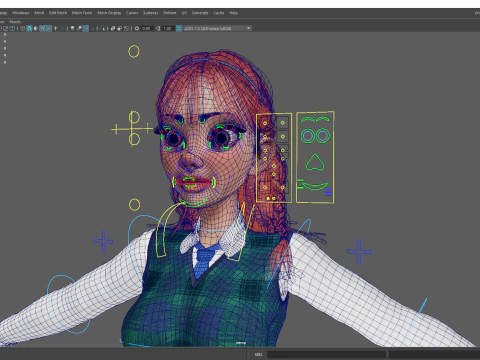
Task: Select the blue plus control beside the left sleeve
Action: click(x=104, y=241)
